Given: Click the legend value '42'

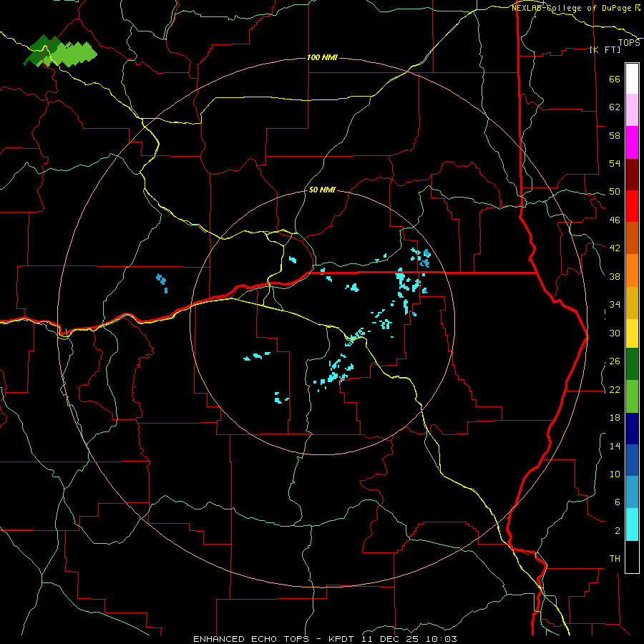Looking at the screenshot, I should point(615,248).
